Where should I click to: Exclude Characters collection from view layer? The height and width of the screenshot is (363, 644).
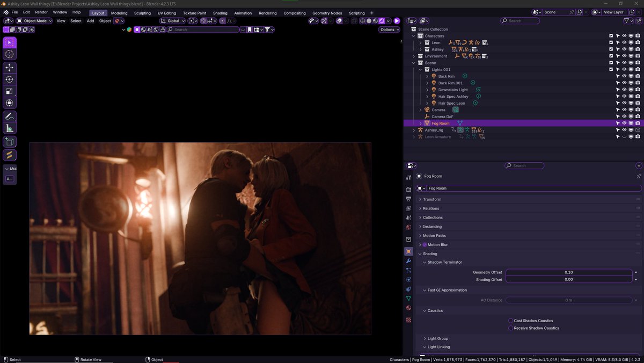click(611, 36)
